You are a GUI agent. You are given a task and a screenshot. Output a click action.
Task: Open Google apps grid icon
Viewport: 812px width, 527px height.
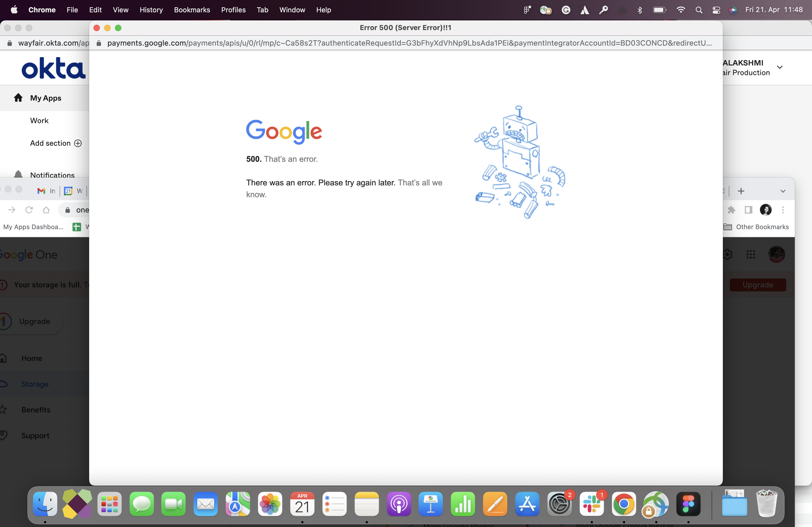(751, 254)
